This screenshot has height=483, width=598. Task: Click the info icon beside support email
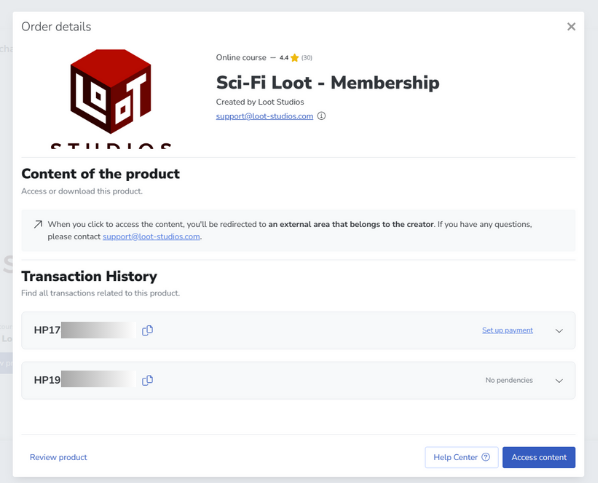[x=322, y=116]
